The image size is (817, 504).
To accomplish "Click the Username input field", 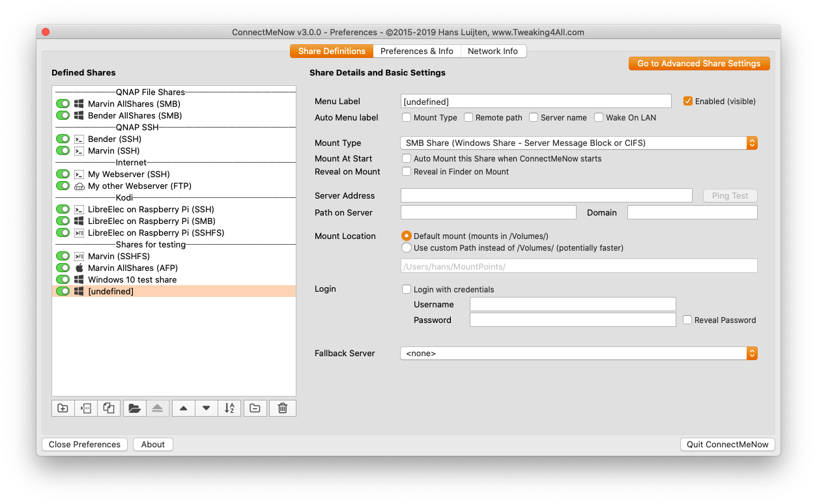I will click(573, 304).
